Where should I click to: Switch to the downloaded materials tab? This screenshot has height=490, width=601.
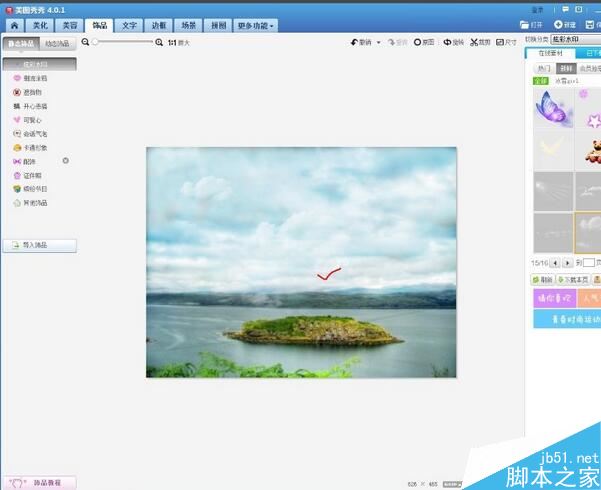click(588, 53)
